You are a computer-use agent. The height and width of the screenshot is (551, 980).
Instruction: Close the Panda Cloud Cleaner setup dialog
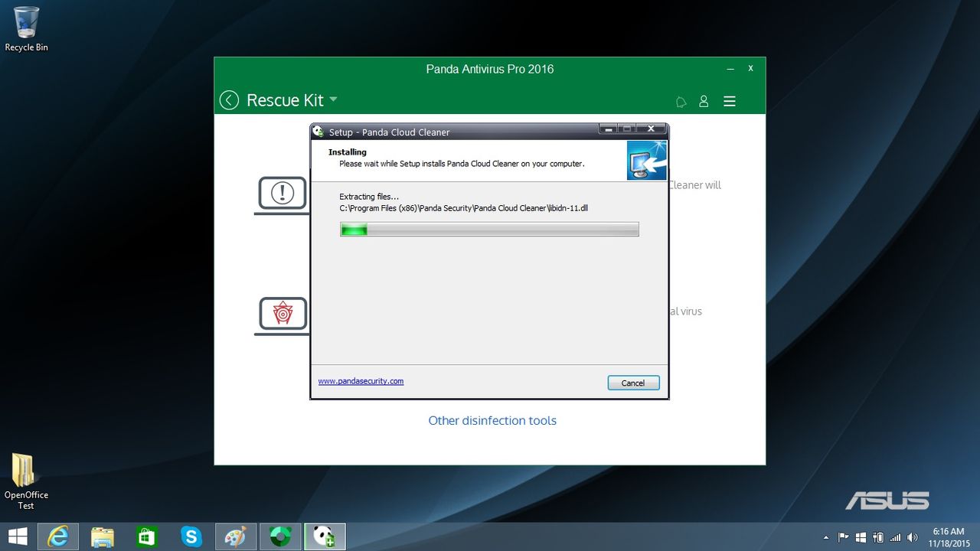tap(651, 129)
